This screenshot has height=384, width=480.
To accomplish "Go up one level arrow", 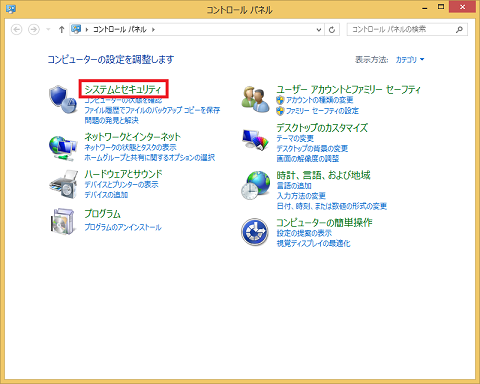I will 61,30.
